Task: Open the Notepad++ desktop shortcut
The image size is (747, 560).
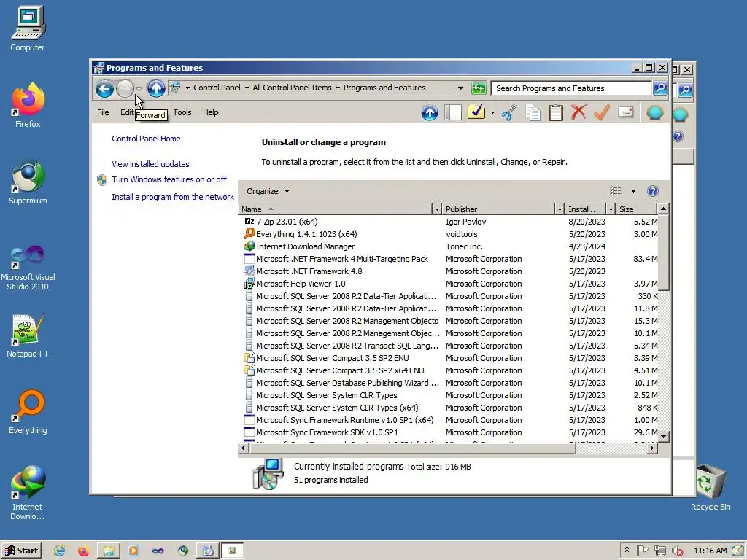Action: (x=28, y=335)
